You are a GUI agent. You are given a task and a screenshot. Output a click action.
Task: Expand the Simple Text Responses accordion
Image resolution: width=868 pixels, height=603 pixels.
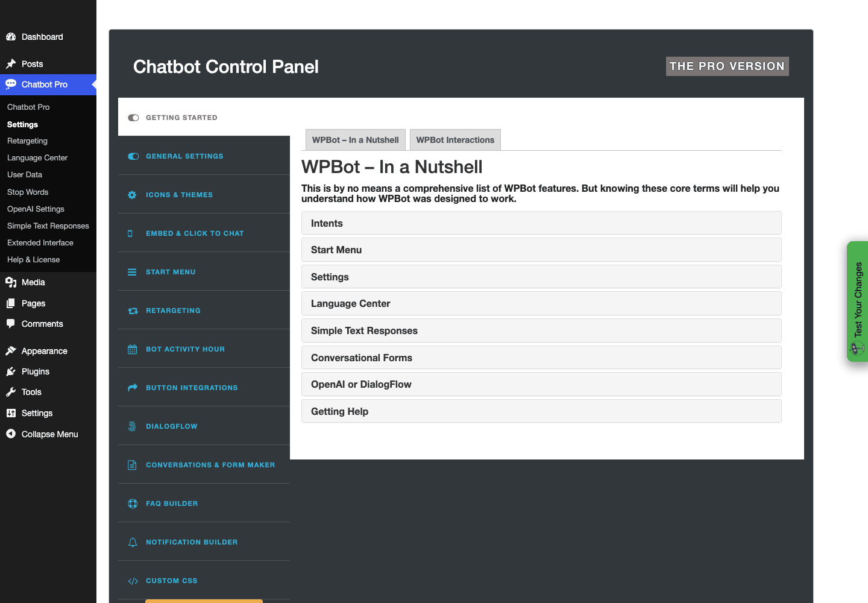point(541,330)
